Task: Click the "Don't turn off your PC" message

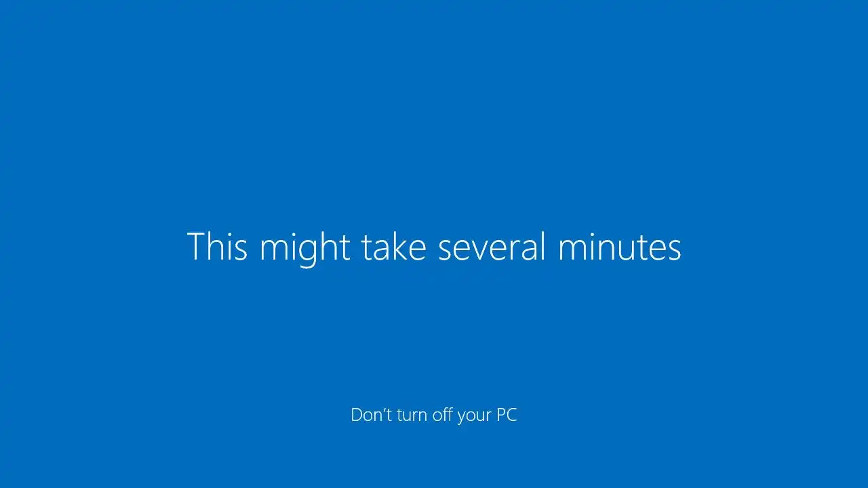Action: 434,415
